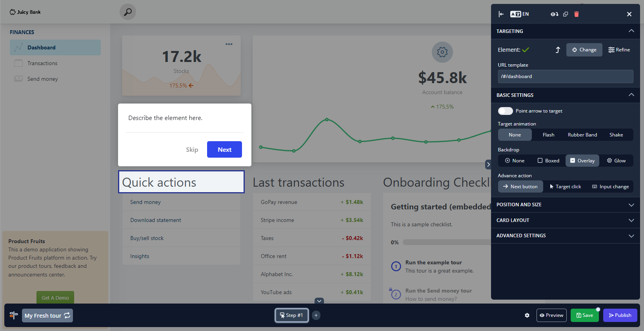Screen dimensions: 644x331
Task: Expand the Advanced Settings section
Action: [x=565, y=236]
